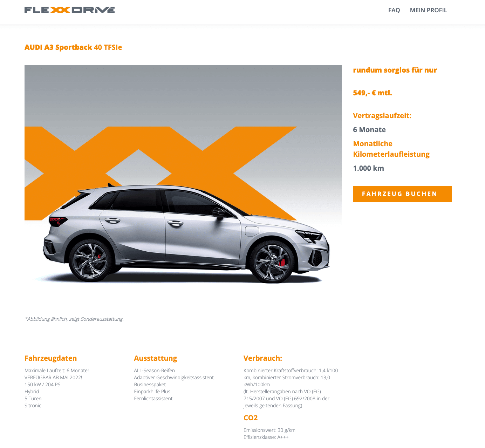Viewport: 485px width, 448px height.
Task: Click the AUDI A3 Sportback 40 TFSIe title
Action: click(73, 47)
